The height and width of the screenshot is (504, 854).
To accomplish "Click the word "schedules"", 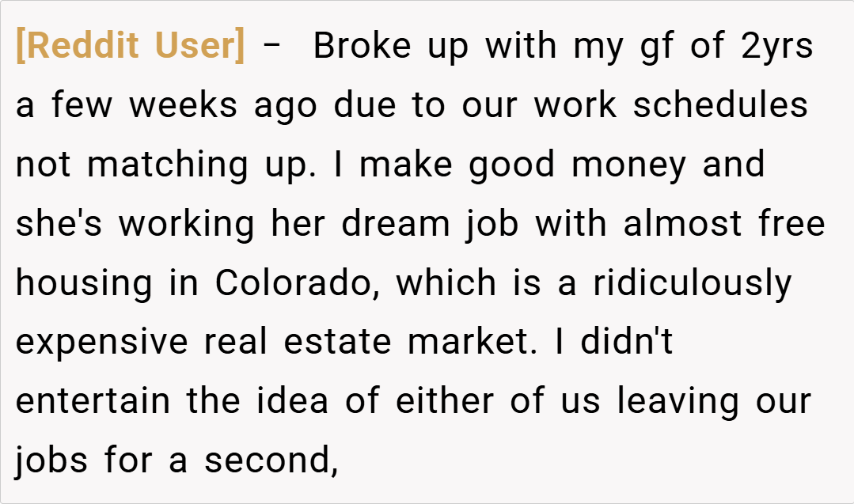I will 720,106.
